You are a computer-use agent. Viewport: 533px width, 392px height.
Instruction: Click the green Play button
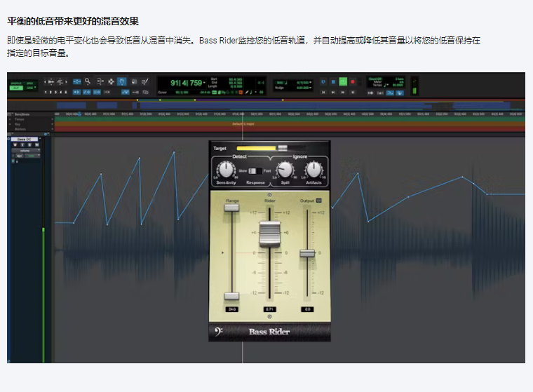click(343, 81)
